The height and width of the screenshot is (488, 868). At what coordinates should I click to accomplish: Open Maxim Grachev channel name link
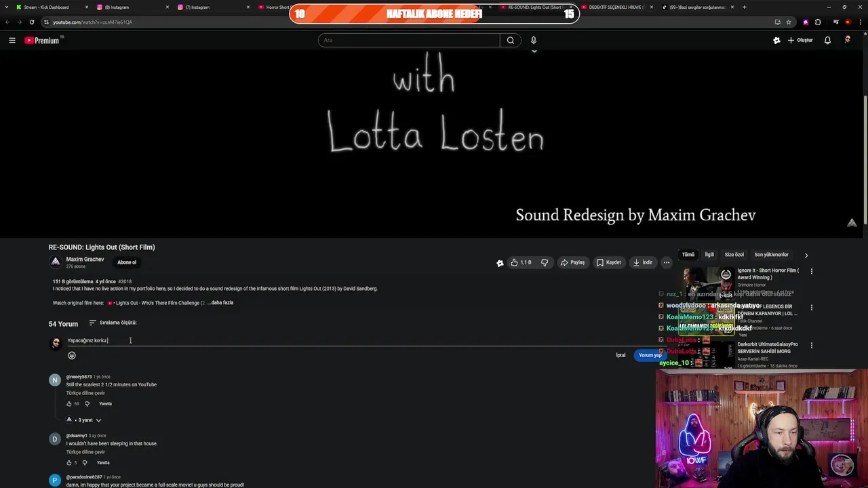pyautogui.click(x=85, y=260)
